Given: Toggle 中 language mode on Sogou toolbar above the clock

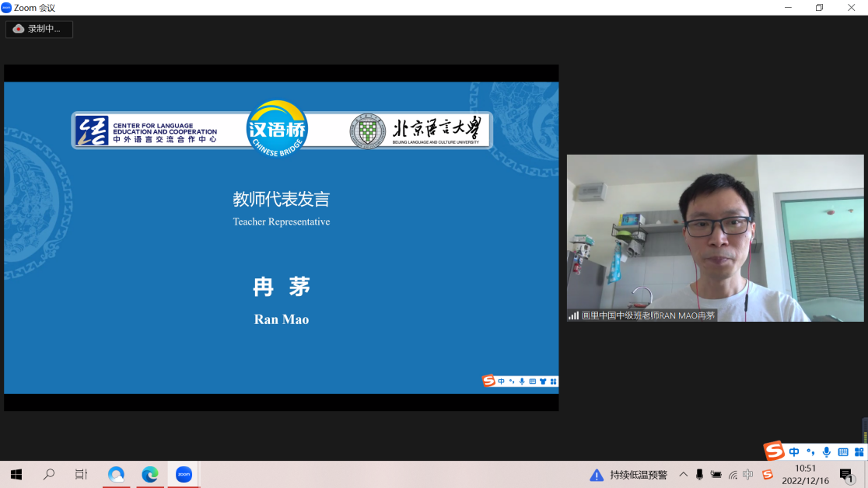Looking at the screenshot, I should pos(794,452).
